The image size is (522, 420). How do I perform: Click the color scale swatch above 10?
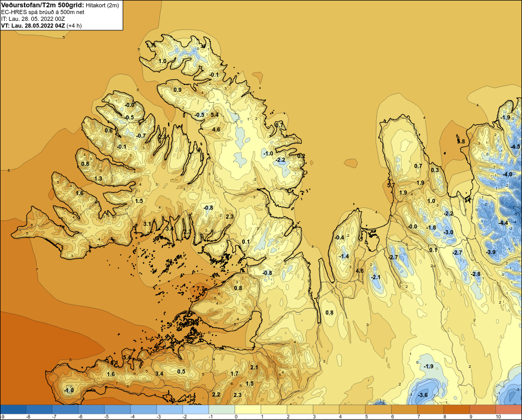click(509, 409)
